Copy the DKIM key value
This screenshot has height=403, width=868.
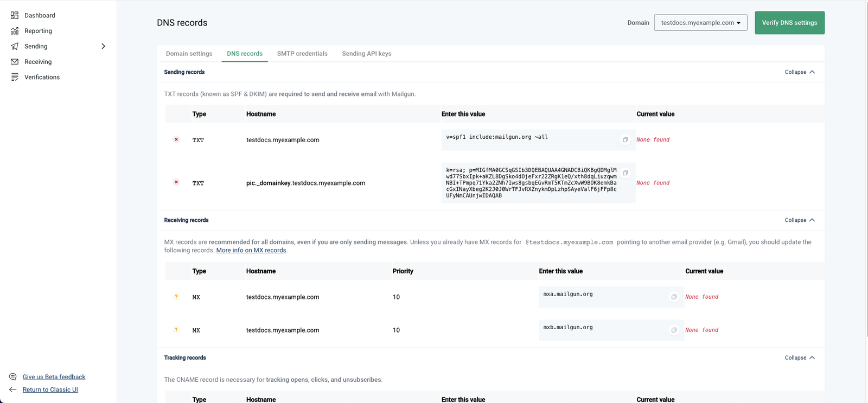tap(625, 173)
